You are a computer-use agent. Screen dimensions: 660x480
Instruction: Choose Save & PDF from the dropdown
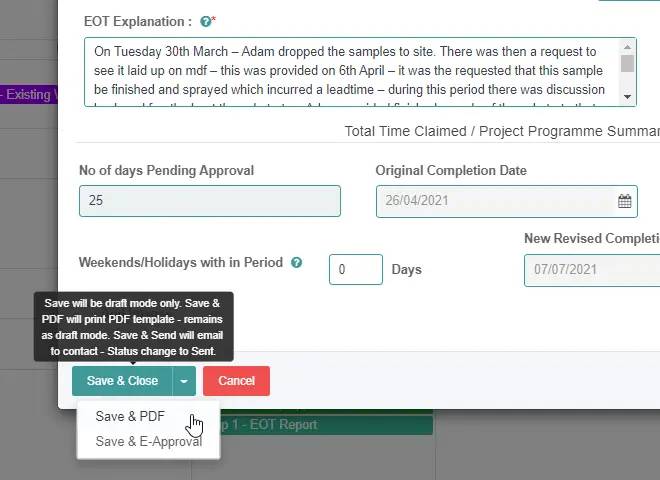coord(130,417)
